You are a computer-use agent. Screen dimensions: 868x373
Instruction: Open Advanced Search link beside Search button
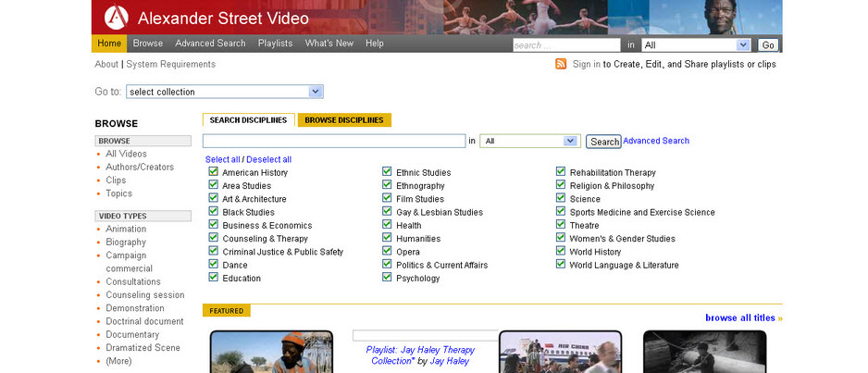click(656, 141)
